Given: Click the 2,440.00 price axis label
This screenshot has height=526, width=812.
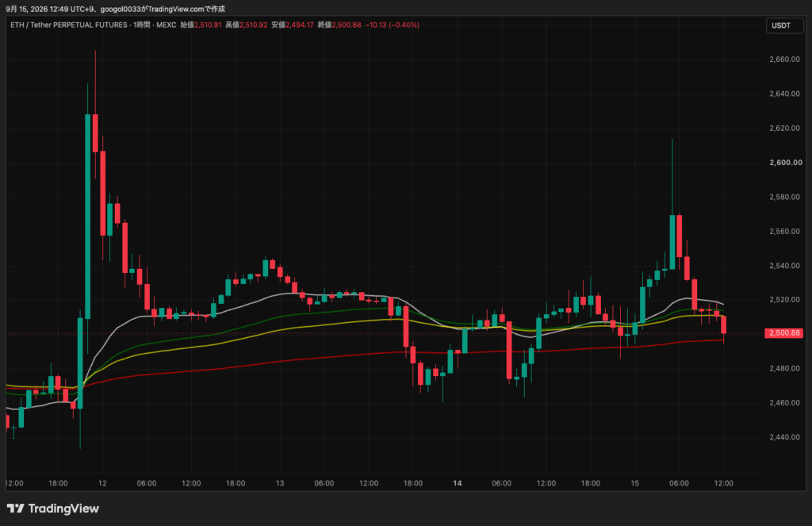Looking at the screenshot, I should 784,437.
